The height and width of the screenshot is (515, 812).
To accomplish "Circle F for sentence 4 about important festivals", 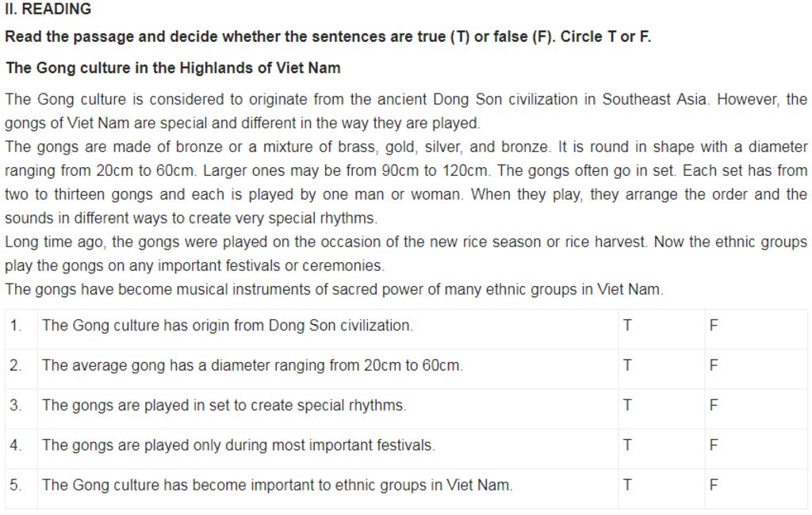I will (x=714, y=445).
